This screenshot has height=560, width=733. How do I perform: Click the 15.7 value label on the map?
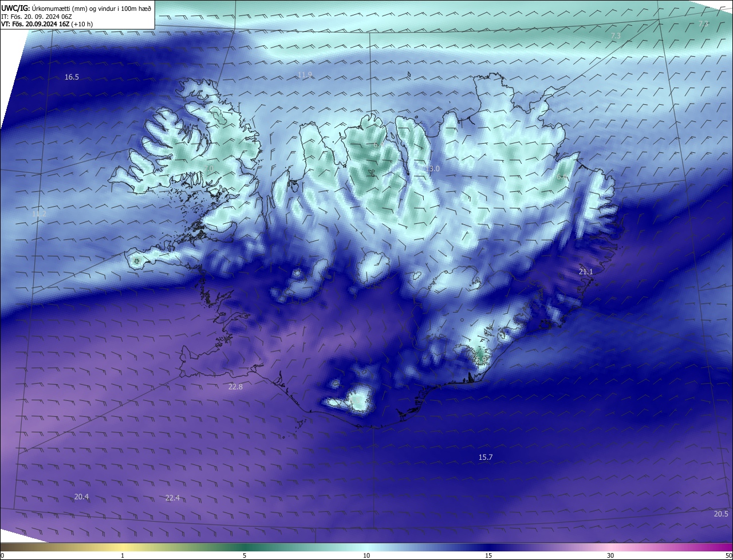click(486, 457)
